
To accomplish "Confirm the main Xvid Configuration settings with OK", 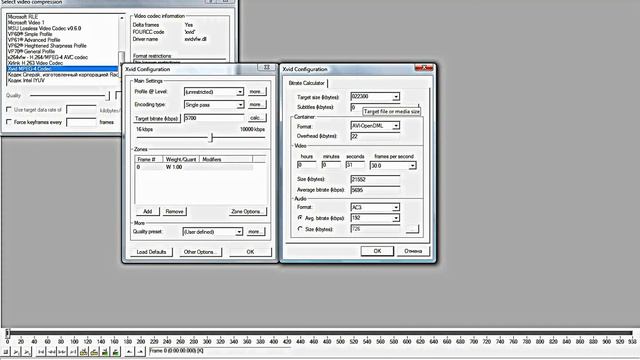I will click(250, 252).
